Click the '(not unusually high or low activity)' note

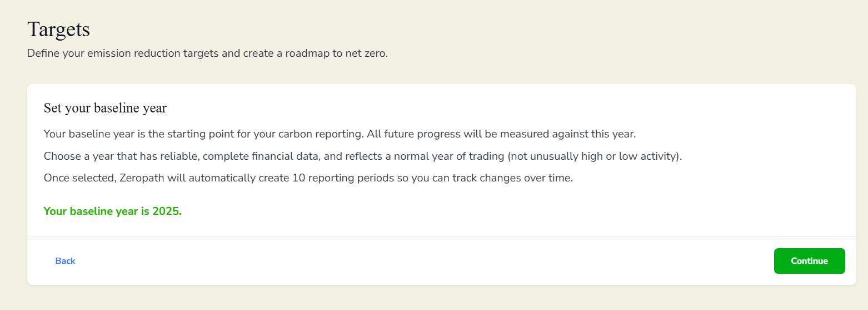coord(594,156)
